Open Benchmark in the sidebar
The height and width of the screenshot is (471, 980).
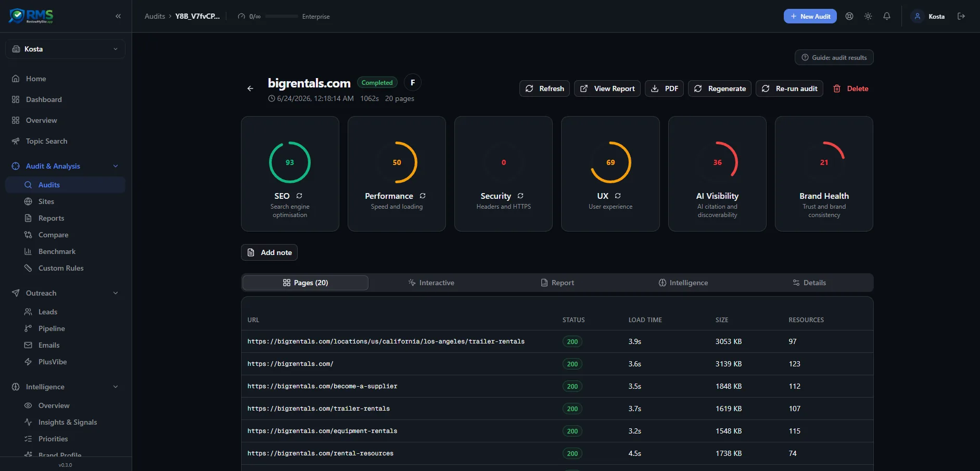tap(65, 251)
